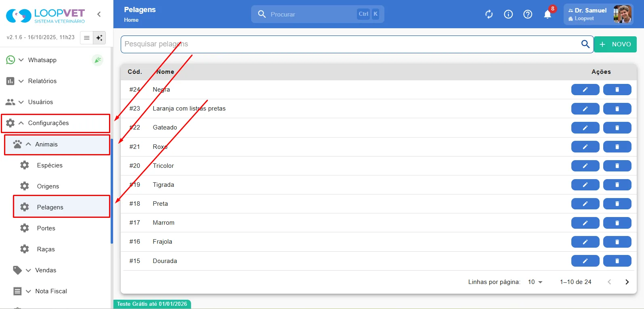Click the magnifier icon in Pesquisar pelagens field
The image size is (644, 309).
(585, 44)
